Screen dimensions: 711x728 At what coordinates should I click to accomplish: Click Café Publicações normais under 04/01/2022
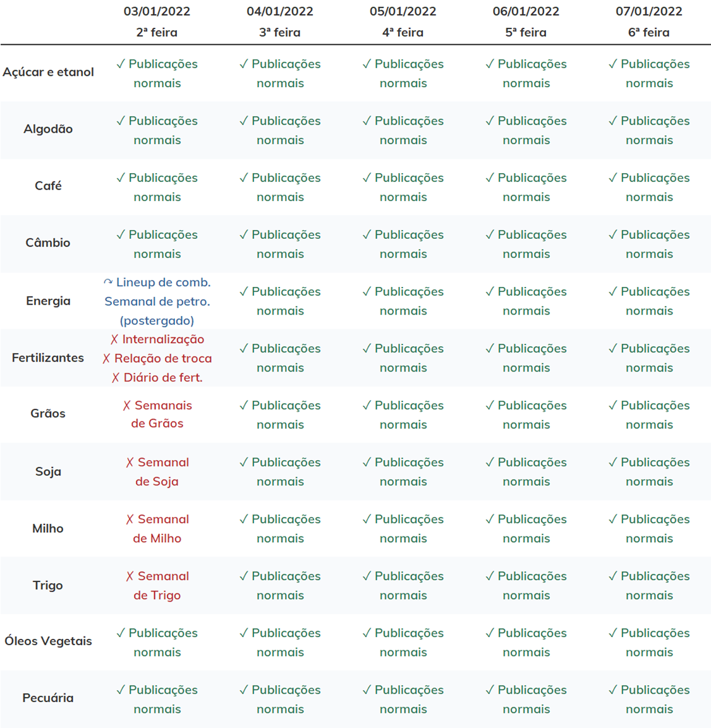pos(280,187)
